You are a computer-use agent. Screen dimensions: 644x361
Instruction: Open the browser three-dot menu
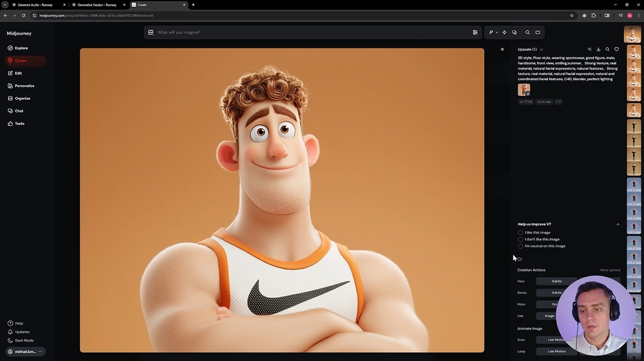point(639,16)
